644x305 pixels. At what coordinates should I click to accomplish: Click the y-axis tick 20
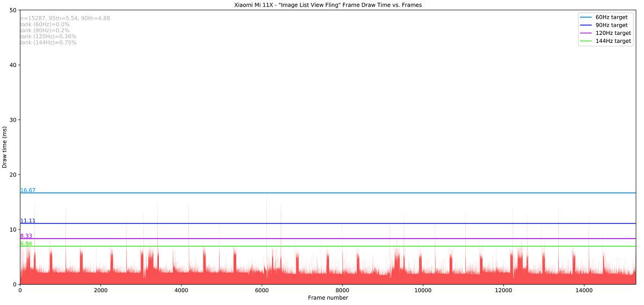pos(13,174)
